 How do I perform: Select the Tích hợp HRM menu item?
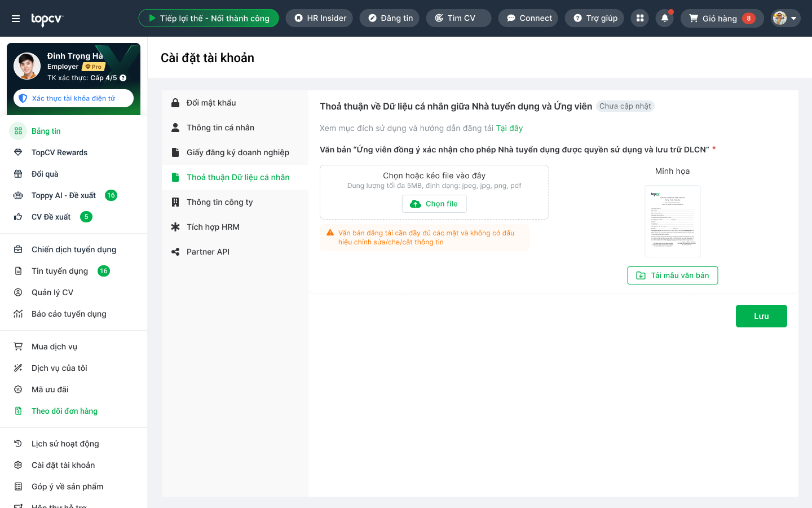tap(235, 227)
